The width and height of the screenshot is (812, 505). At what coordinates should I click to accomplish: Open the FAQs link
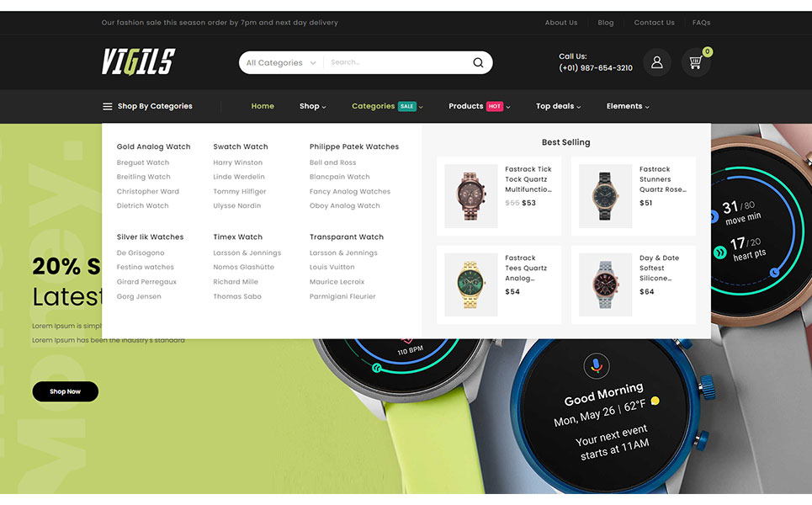point(701,23)
